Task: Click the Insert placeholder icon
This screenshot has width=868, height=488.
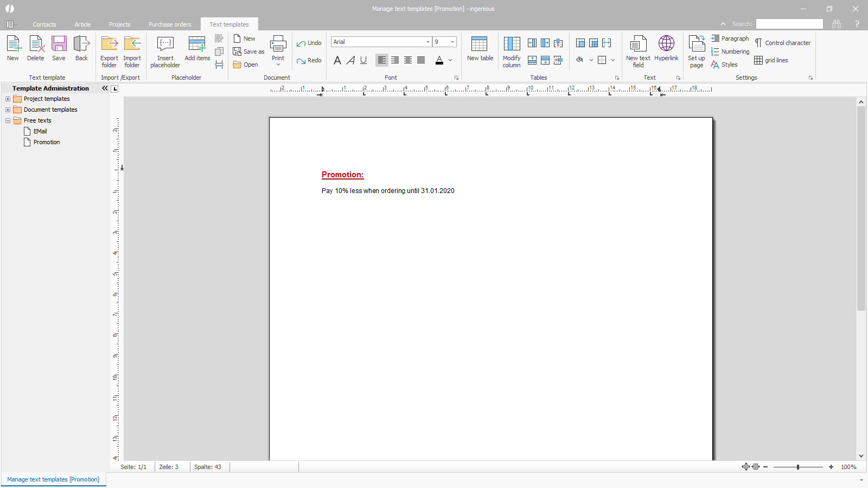Action: [x=165, y=44]
